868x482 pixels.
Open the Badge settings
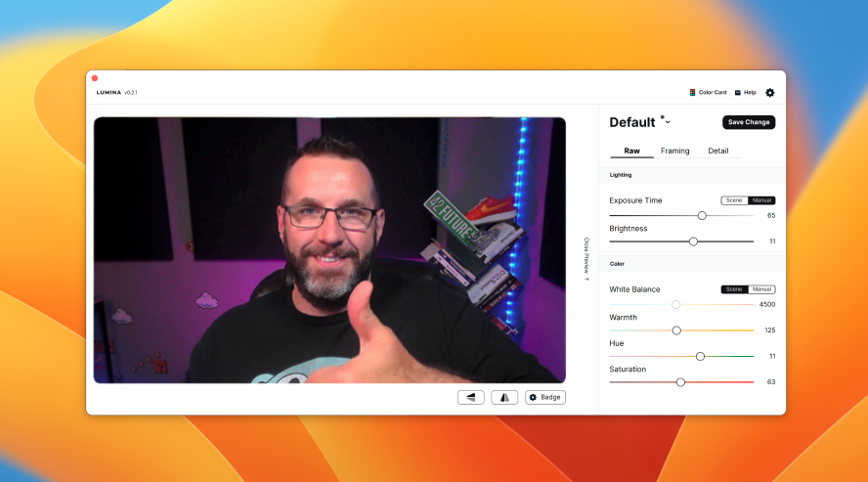click(x=545, y=397)
